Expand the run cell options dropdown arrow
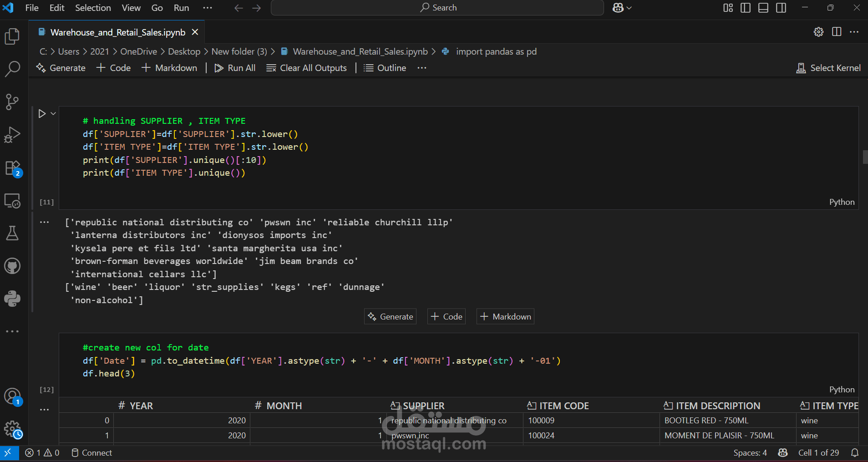This screenshot has height=462, width=868. coord(53,113)
